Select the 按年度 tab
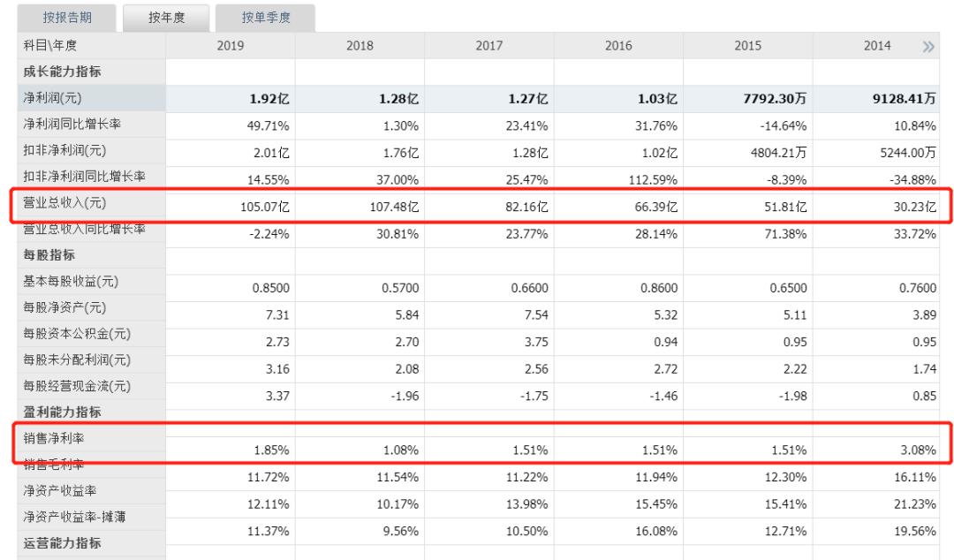 (x=166, y=18)
